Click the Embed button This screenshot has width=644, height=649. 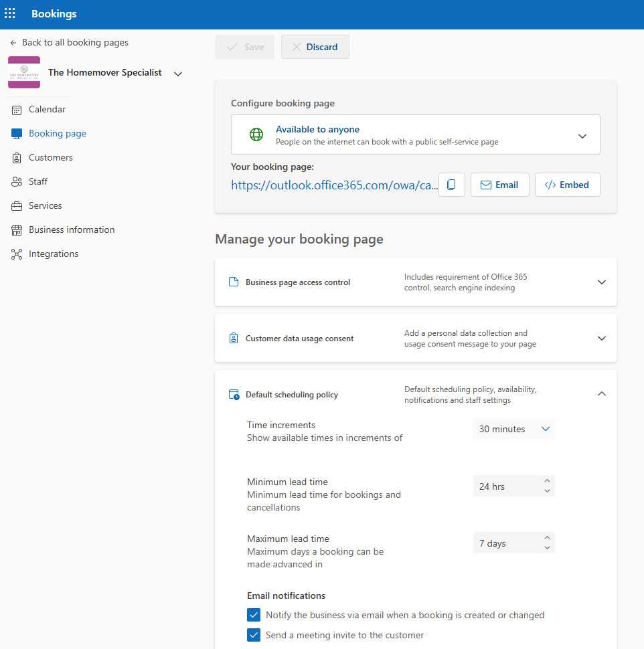[x=568, y=185]
